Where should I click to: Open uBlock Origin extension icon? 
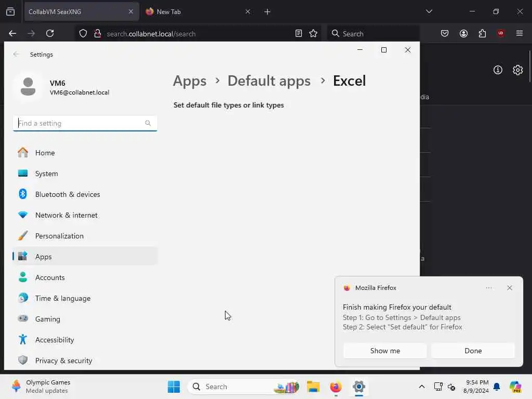[x=501, y=33]
